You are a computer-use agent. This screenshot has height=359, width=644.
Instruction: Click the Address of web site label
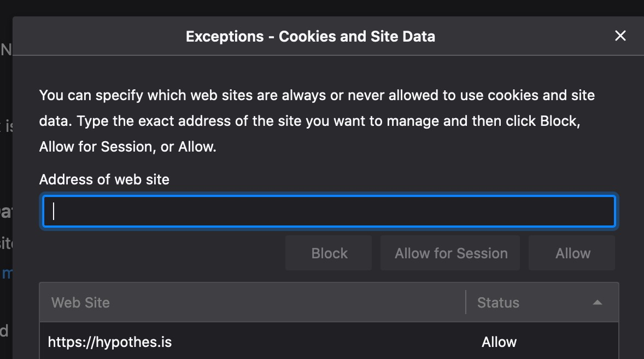point(104,179)
